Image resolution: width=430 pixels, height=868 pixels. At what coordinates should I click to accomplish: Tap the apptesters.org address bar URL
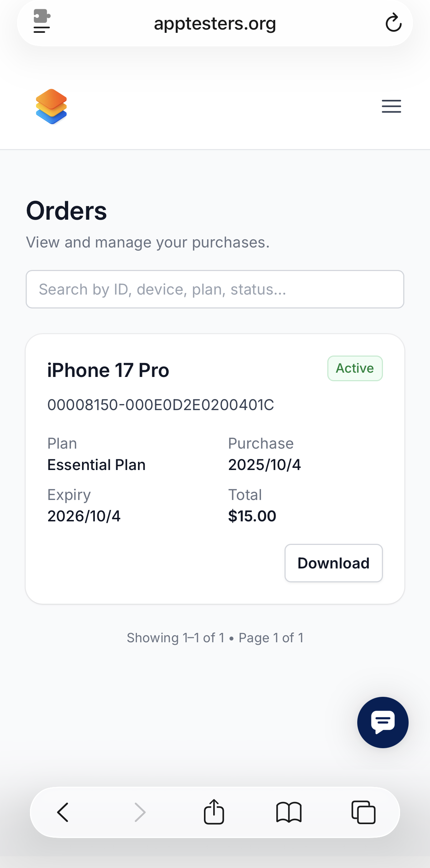(x=215, y=24)
